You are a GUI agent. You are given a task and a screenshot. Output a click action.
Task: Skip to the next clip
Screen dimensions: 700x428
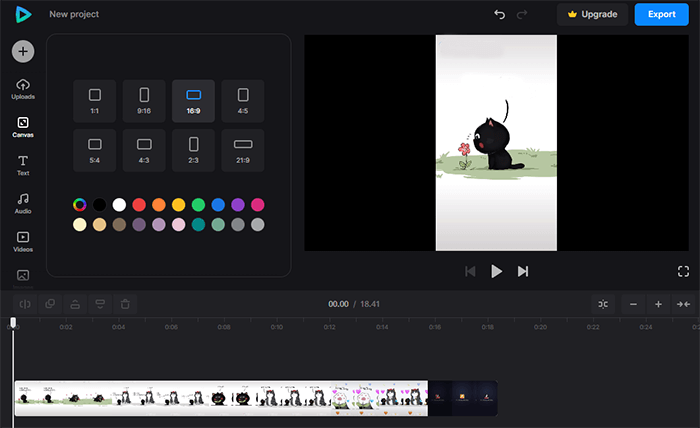[x=523, y=271]
